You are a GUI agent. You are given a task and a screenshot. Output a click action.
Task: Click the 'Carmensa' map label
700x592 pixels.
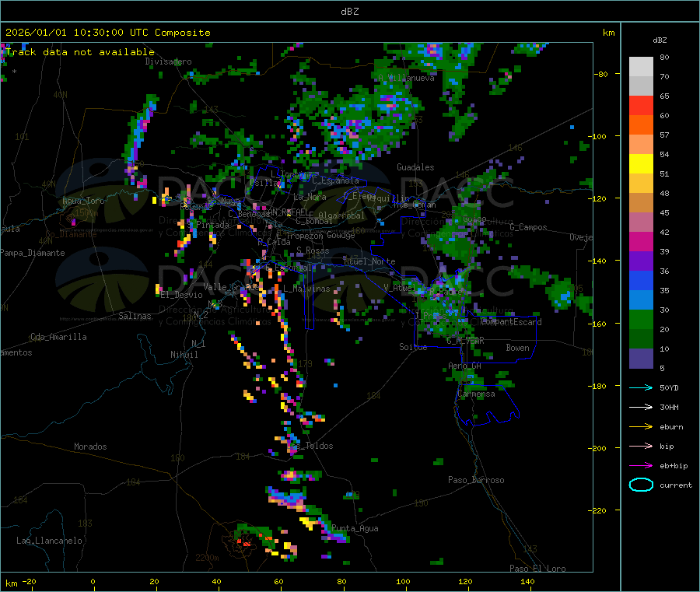click(476, 394)
